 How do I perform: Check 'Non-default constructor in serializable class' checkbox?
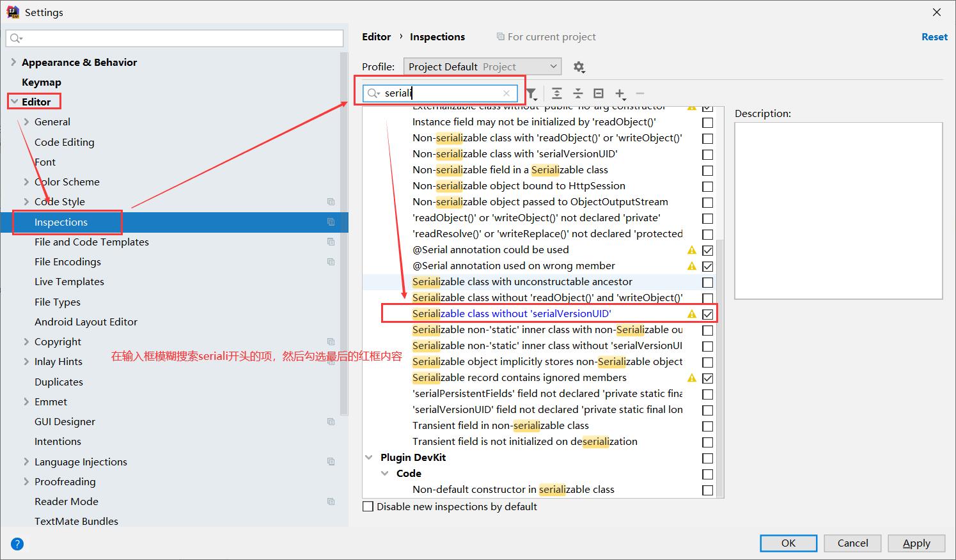click(x=707, y=490)
